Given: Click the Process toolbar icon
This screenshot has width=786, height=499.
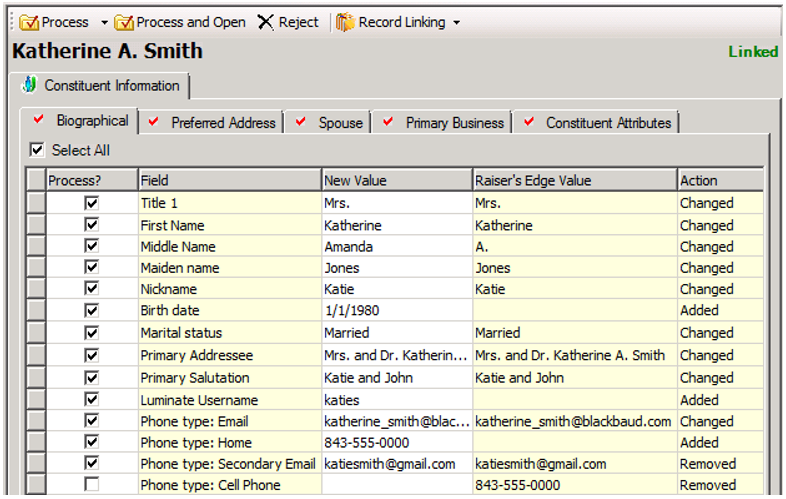Looking at the screenshot, I should 29,22.
